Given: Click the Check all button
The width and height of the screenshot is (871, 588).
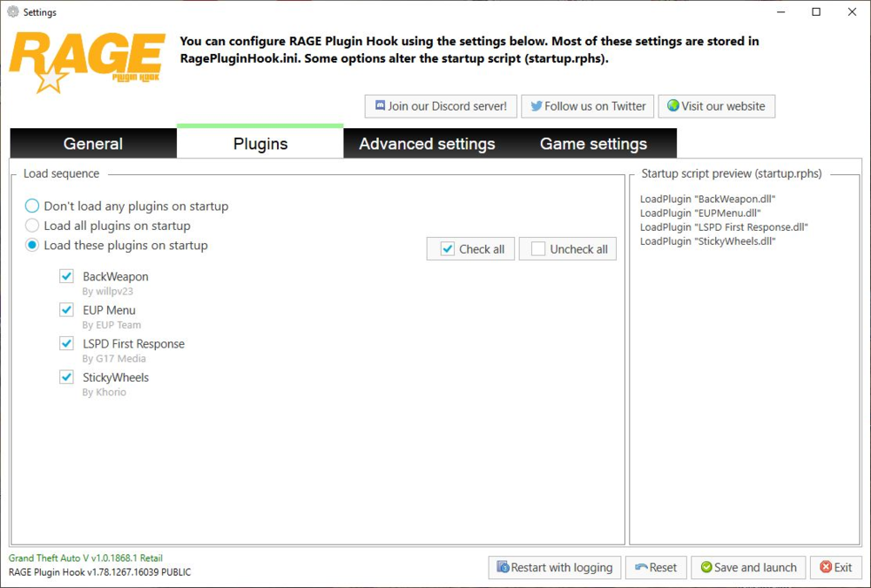Looking at the screenshot, I should coord(470,249).
